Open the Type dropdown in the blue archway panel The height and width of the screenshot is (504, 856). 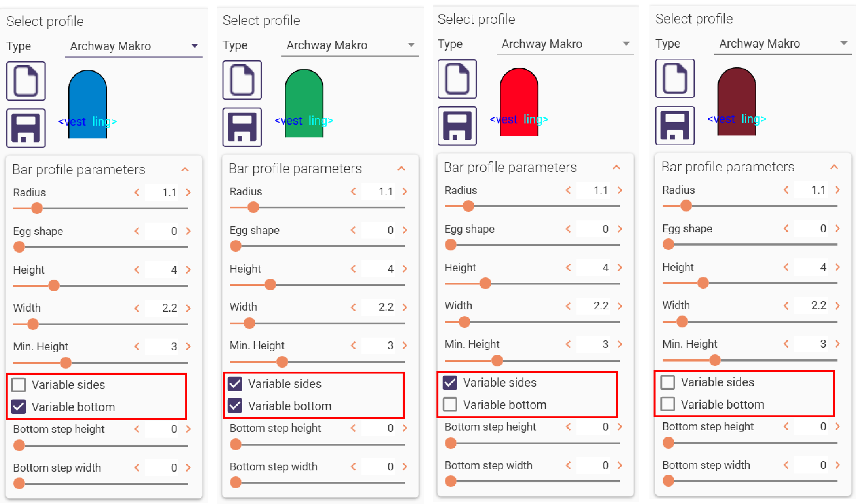tap(134, 46)
